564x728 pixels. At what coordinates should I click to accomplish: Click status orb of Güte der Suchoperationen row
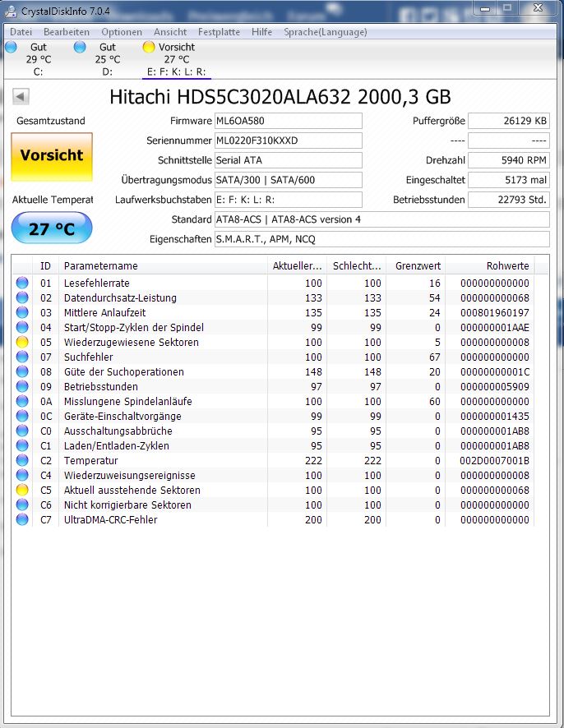[x=22, y=372]
